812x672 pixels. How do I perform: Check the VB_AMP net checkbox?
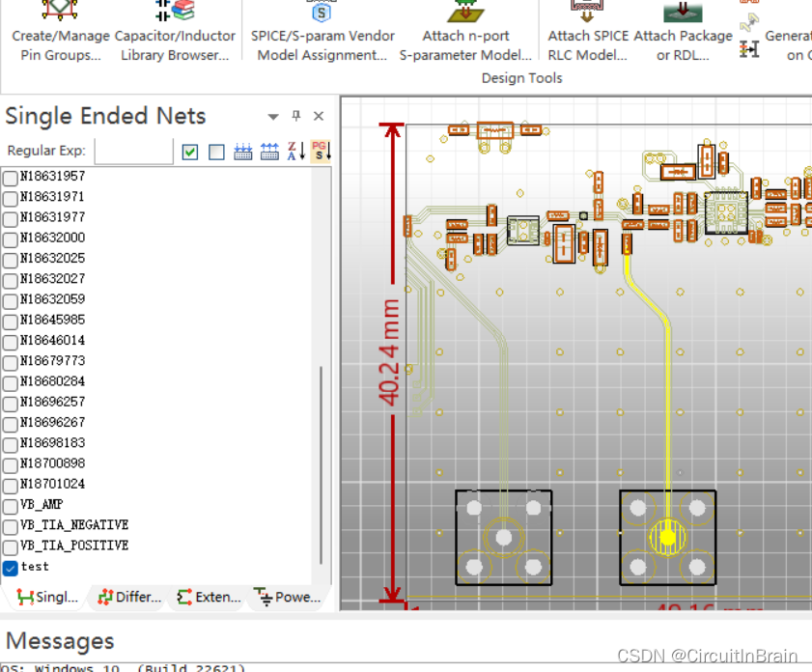pos(11,506)
